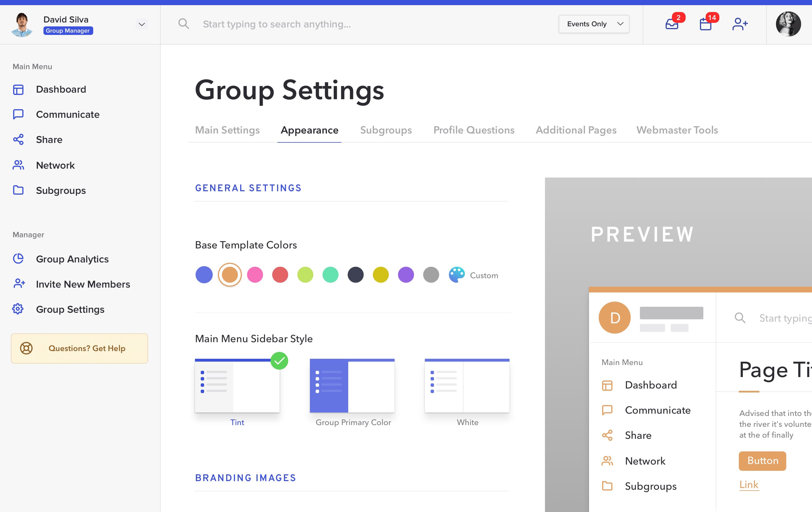Click the Communicate chat bubble icon in sidebar

(18, 115)
